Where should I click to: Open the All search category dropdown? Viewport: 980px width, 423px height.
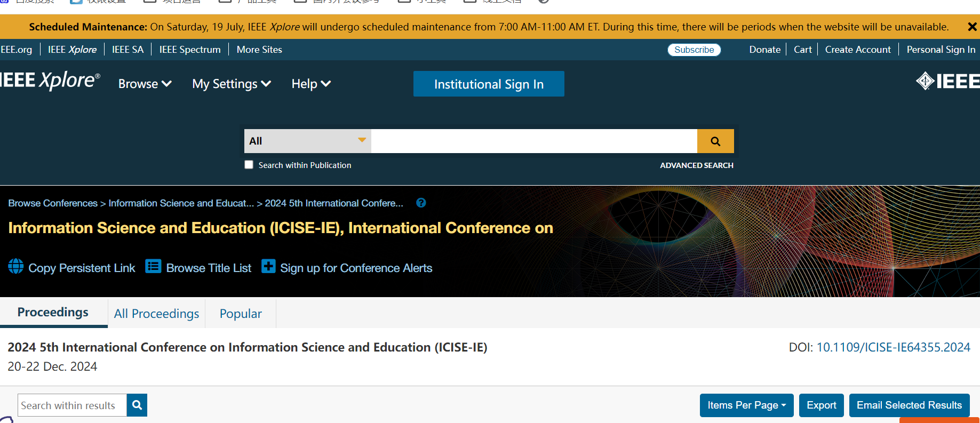[x=308, y=141]
